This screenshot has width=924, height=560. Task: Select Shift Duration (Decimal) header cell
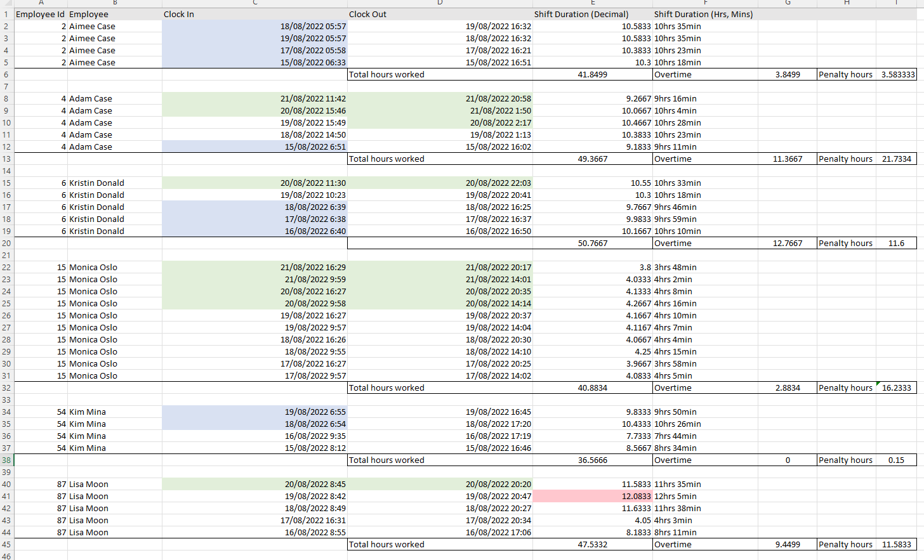[x=592, y=14]
